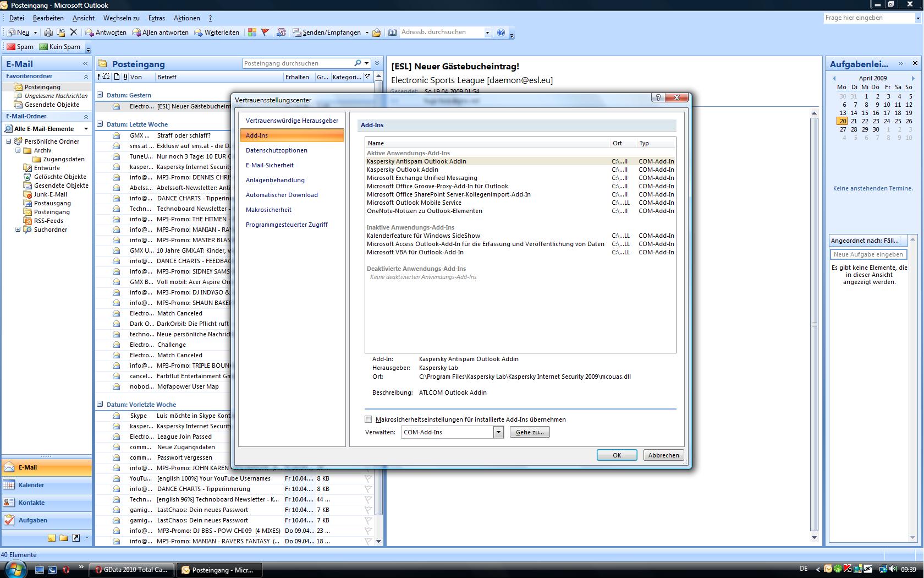Click the Kaspersky icon in the system tray
Image resolution: width=924 pixels, height=578 pixels.
click(x=848, y=569)
